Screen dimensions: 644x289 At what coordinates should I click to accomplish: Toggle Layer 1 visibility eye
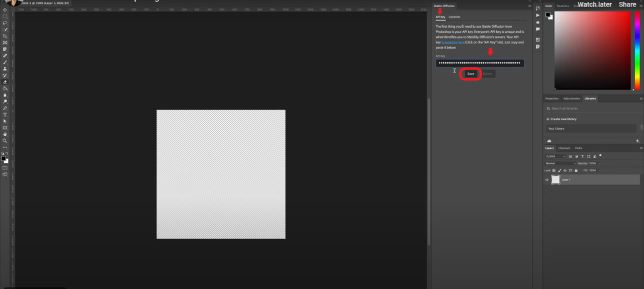[x=547, y=179]
